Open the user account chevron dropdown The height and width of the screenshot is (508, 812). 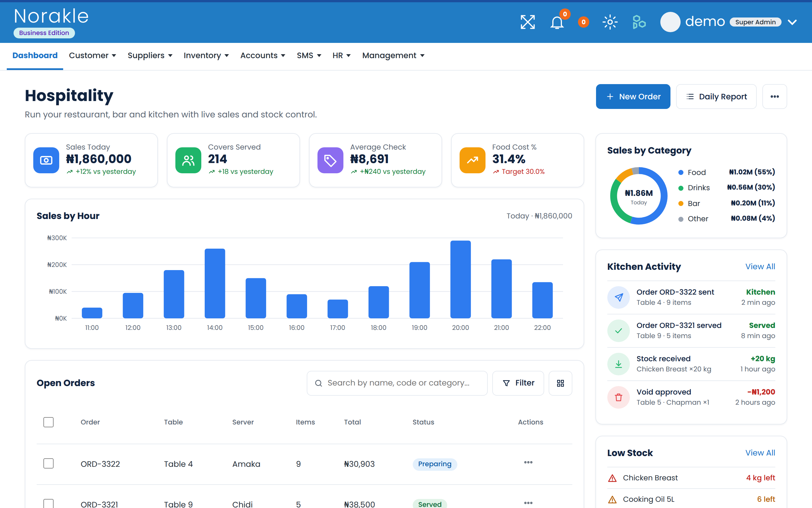[792, 22]
